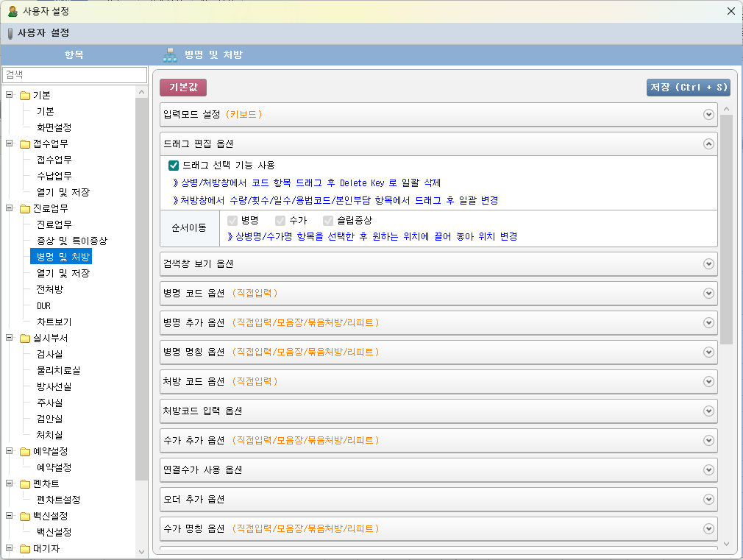Click the 대기자 folder icon
The image size is (743, 560).
tap(25, 548)
